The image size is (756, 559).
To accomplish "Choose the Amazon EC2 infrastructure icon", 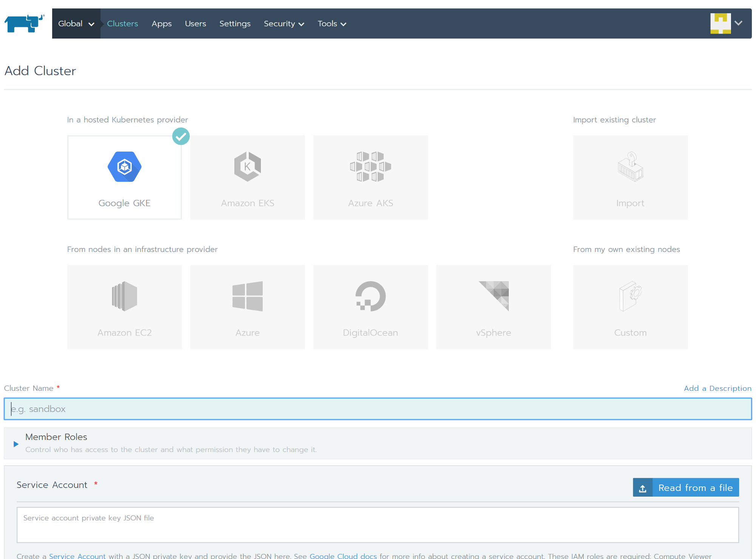I will pos(124,296).
